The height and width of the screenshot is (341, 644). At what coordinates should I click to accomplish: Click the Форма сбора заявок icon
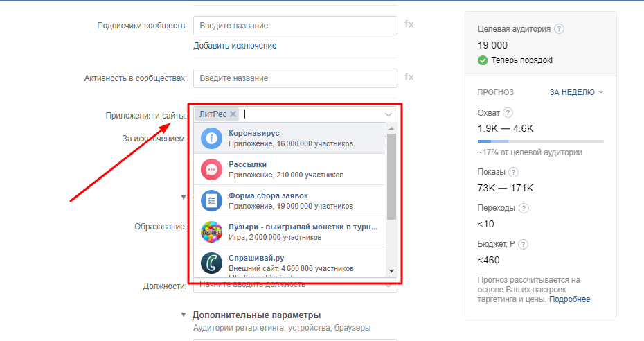click(x=211, y=201)
